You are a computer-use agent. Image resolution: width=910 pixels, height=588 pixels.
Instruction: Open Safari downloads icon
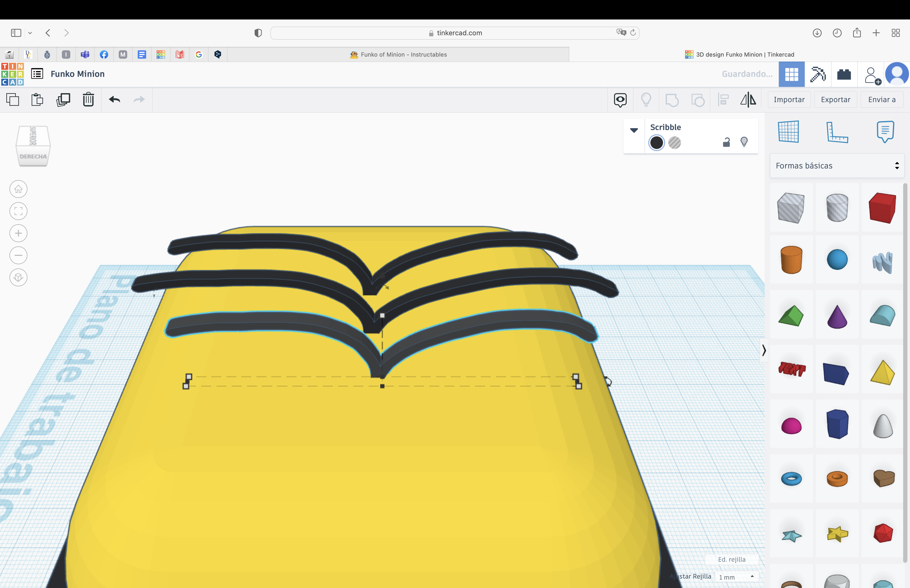[817, 33]
